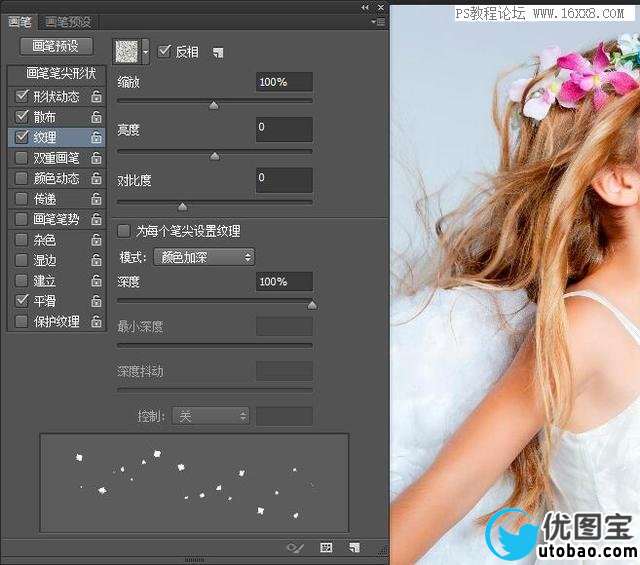Uncheck the 散布 option
640x565 pixels.
pos(22,117)
